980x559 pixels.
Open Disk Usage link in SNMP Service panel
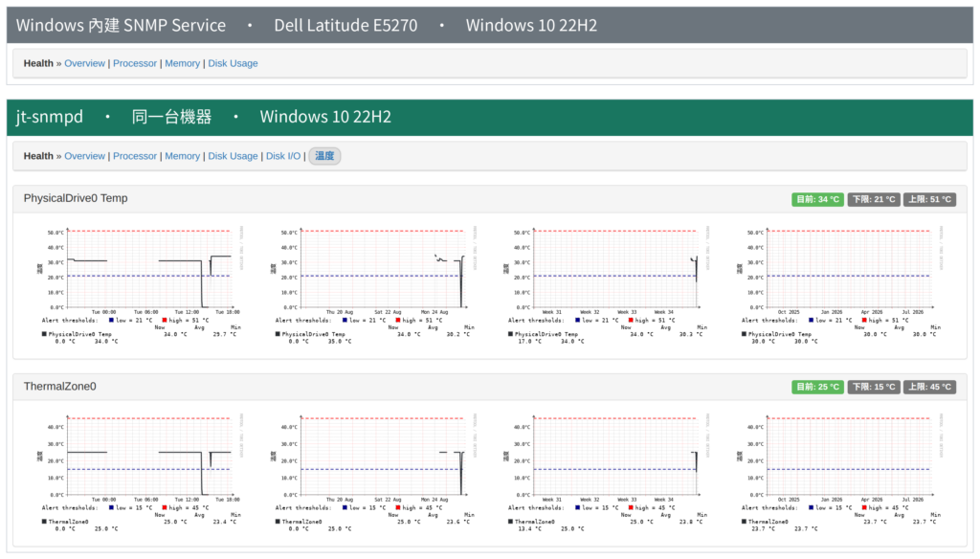(233, 63)
